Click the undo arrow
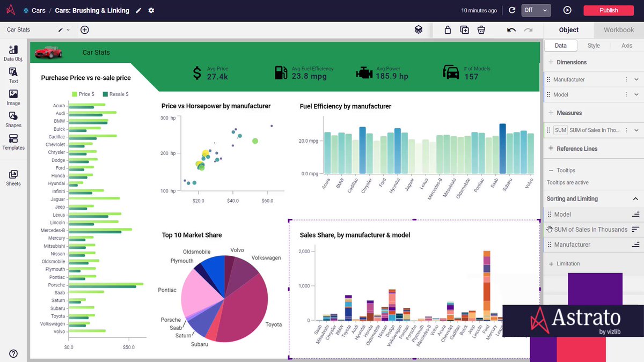Viewport: 644px width, 362px height. (511, 29)
